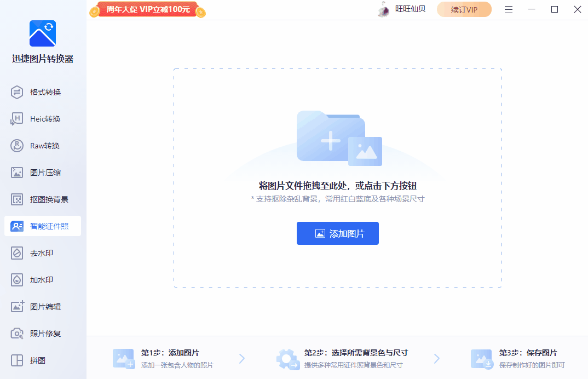Viewport: 588px width, 379px height.
Task: Go to 图片压缩 feature
Action: [x=43, y=173]
